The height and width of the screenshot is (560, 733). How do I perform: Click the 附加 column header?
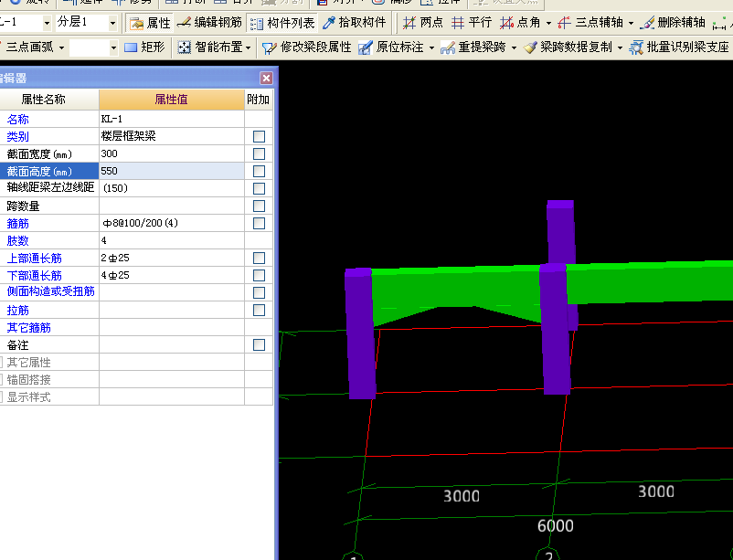[x=259, y=100]
